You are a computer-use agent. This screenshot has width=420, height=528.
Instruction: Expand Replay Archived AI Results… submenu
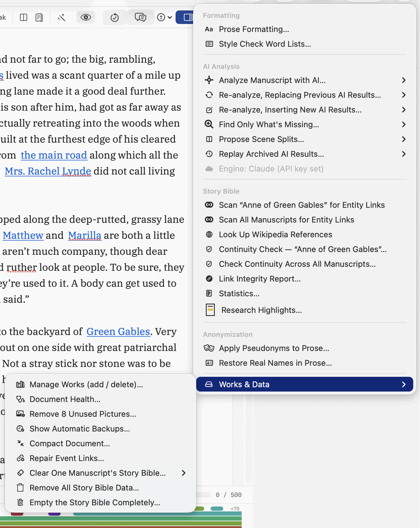click(304, 154)
